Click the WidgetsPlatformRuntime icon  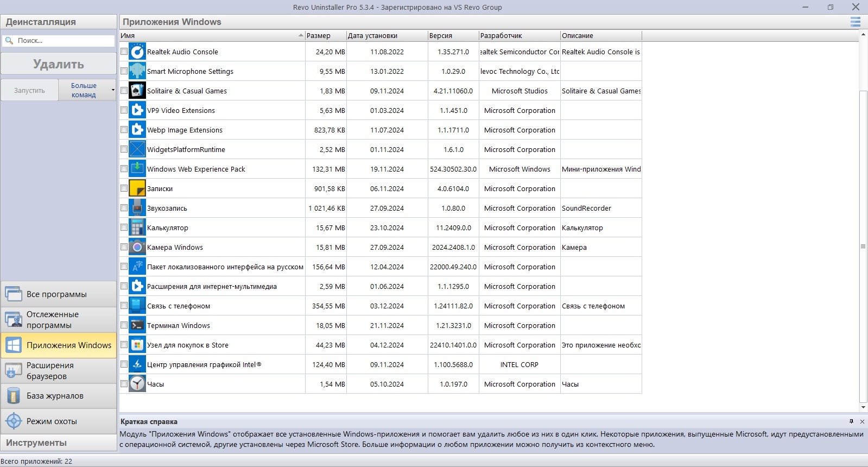tap(137, 149)
